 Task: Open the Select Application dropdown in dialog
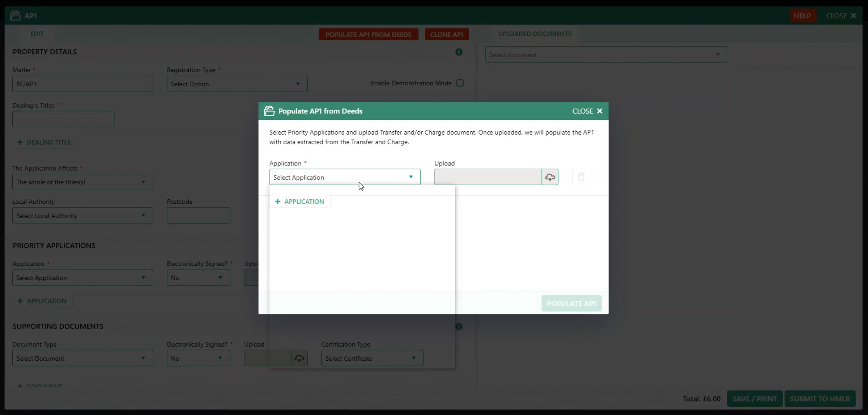(345, 177)
